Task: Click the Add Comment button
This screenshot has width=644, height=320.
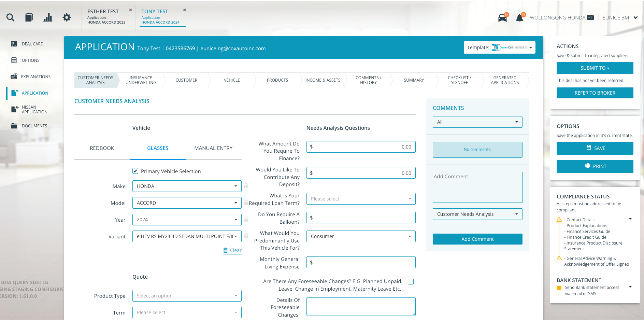Action: click(x=477, y=239)
